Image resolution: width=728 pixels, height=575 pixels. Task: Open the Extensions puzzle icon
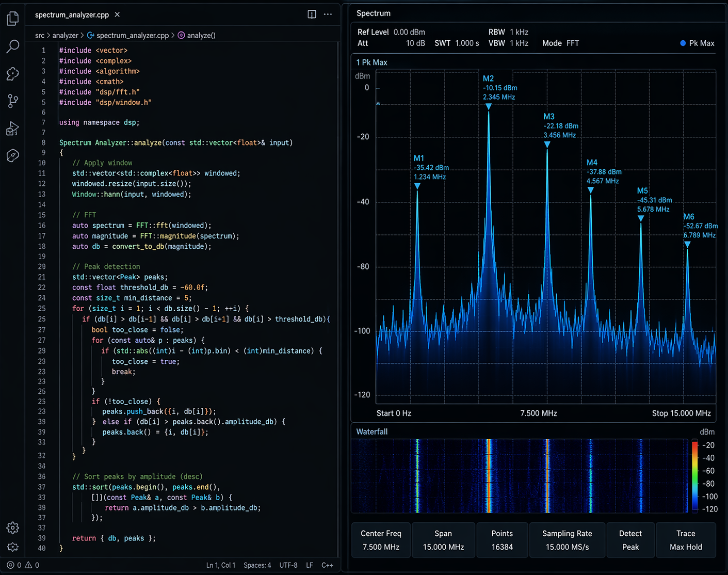[13, 74]
